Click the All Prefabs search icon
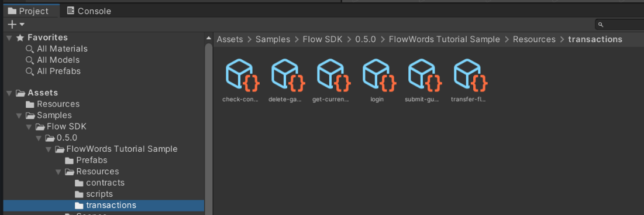Viewport: 644px width, 215px height. pyautogui.click(x=30, y=71)
